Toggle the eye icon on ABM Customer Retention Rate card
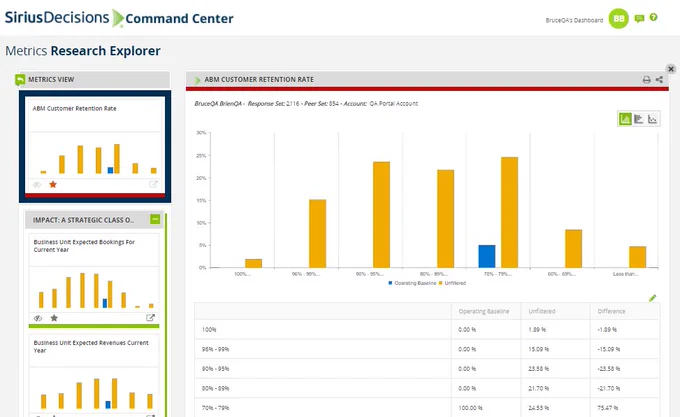The height and width of the screenshot is (417, 680). 37,185
